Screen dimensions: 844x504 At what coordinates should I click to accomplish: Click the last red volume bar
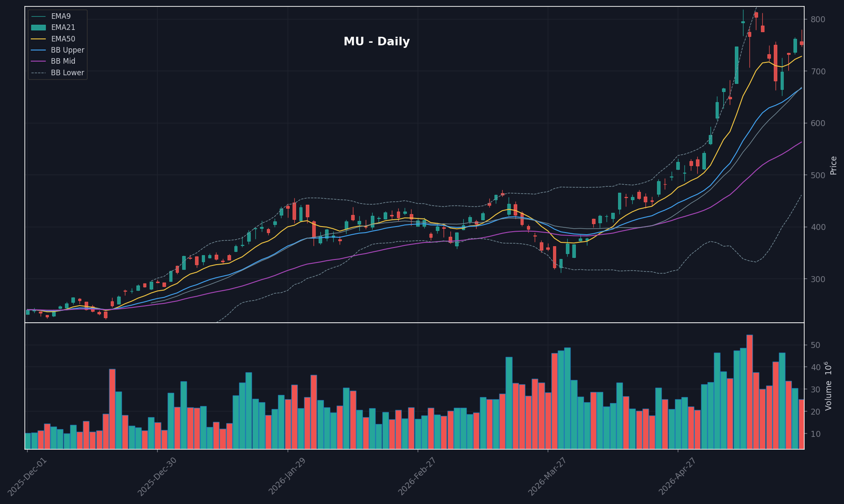pyautogui.click(x=801, y=424)
